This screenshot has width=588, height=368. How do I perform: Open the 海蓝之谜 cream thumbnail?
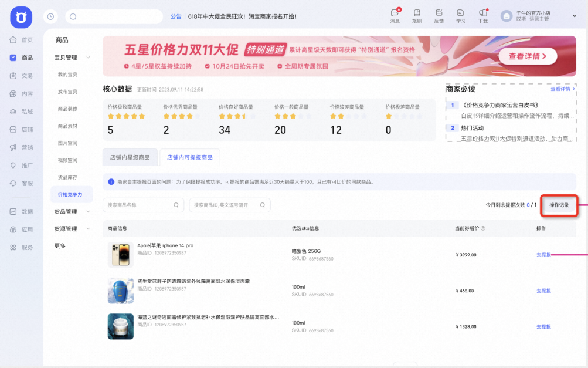(120, 326)
